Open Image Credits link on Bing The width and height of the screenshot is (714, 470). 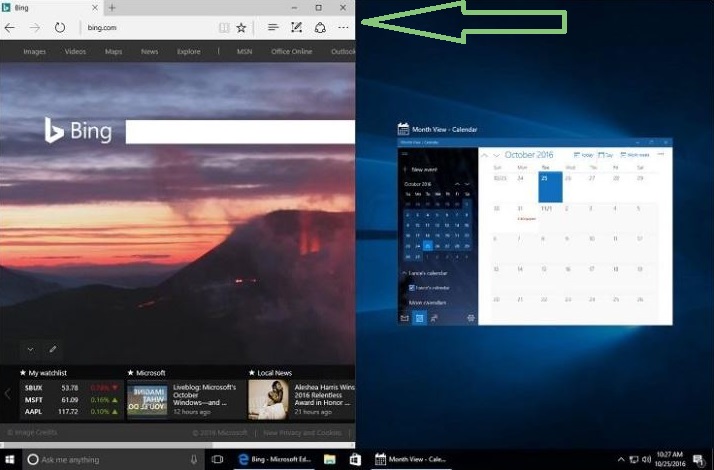point(31,432)
